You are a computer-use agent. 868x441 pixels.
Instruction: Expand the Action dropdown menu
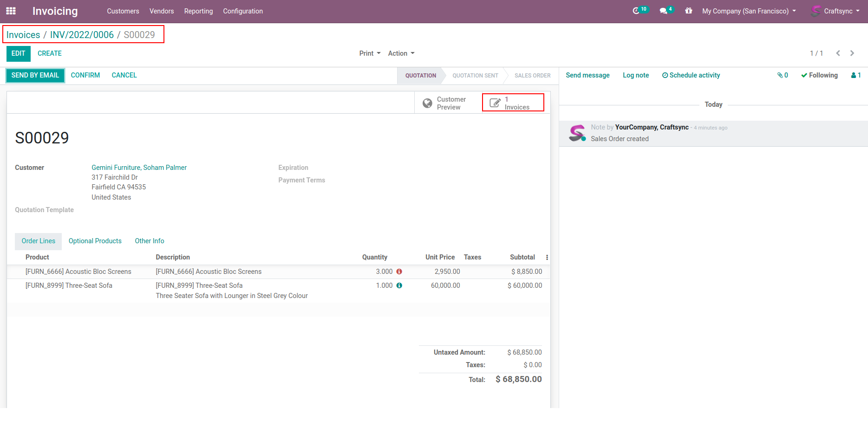(x=401, y=53)
